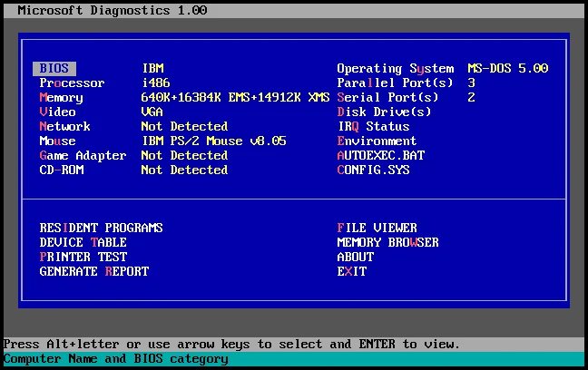Click Not Detected beside Network
This screenshot has width=588, height=370.
(184, 126)
